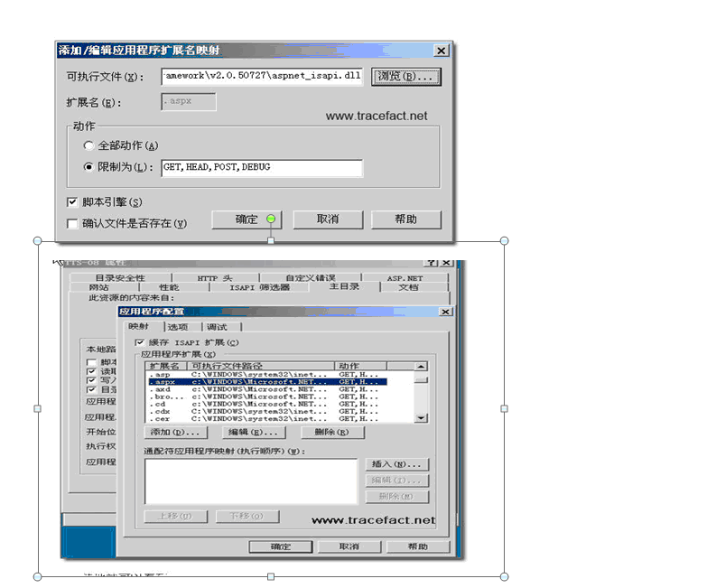Click the 动作 column header
This screenshot has height=588, width=707.
[360, 366]
